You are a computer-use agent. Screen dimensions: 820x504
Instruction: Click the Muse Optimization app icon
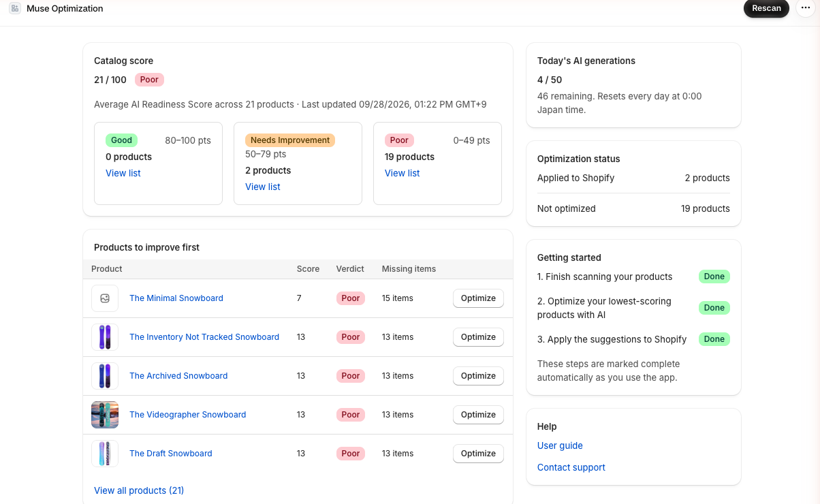pos(15,9)
